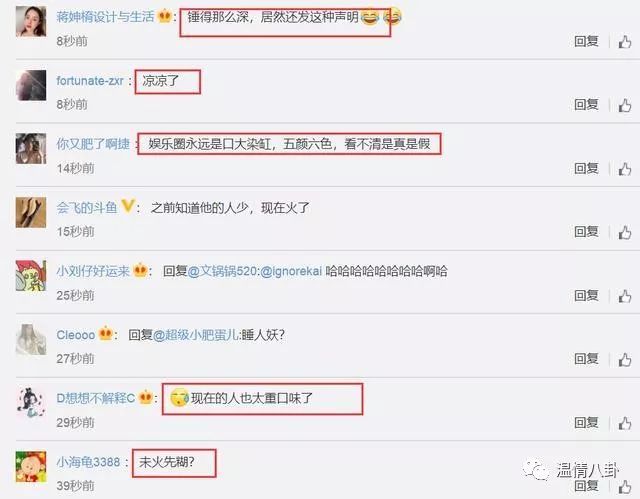Open fortunate-zxr username link
The width and height of the screenshot is (640, 499).
click(x=90, y=81)
